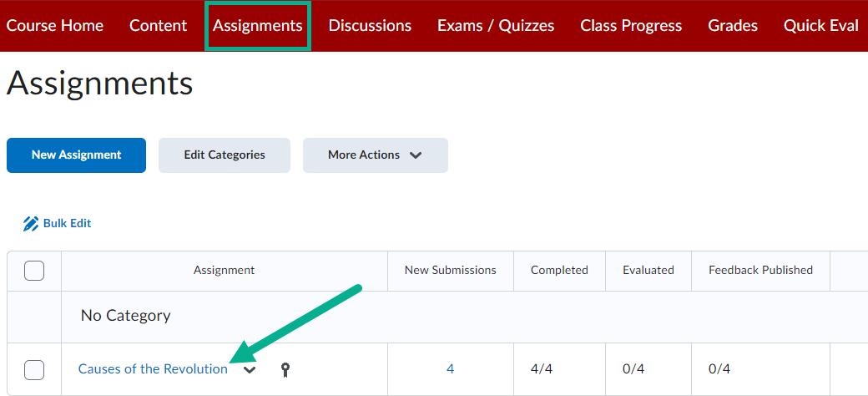The height and width of the screenshot is (396, 868).
Task: Click the key icon beside Causes of the Revolution
Action: pyautogui.click(x=285, y=369)
